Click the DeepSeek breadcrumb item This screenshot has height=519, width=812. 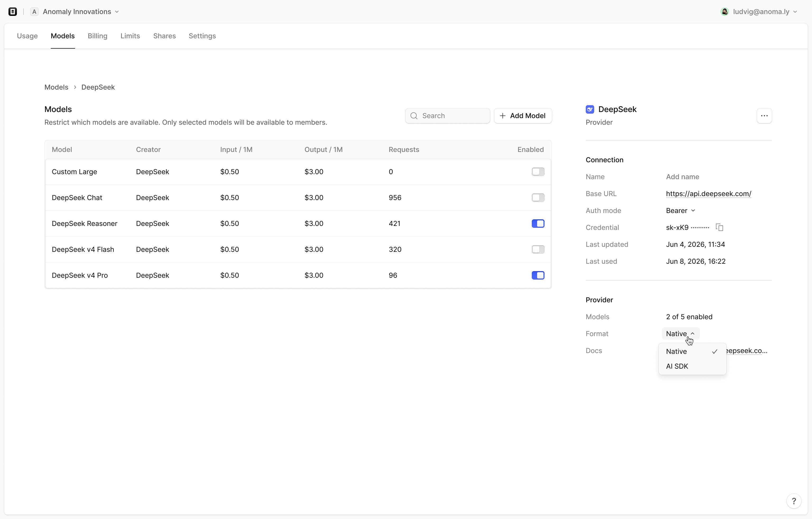[x=98, y=87]
